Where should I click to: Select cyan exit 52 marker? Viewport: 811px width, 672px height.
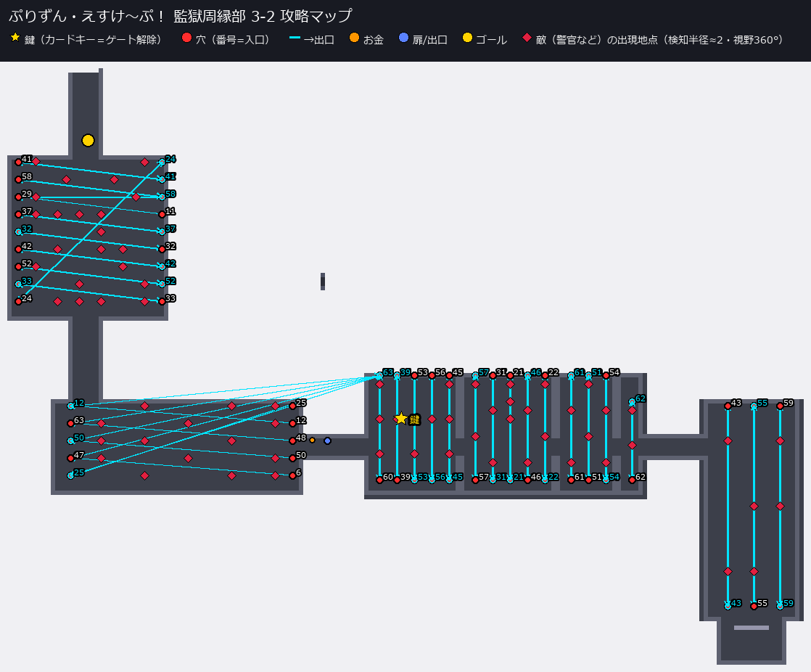point(162,284)
